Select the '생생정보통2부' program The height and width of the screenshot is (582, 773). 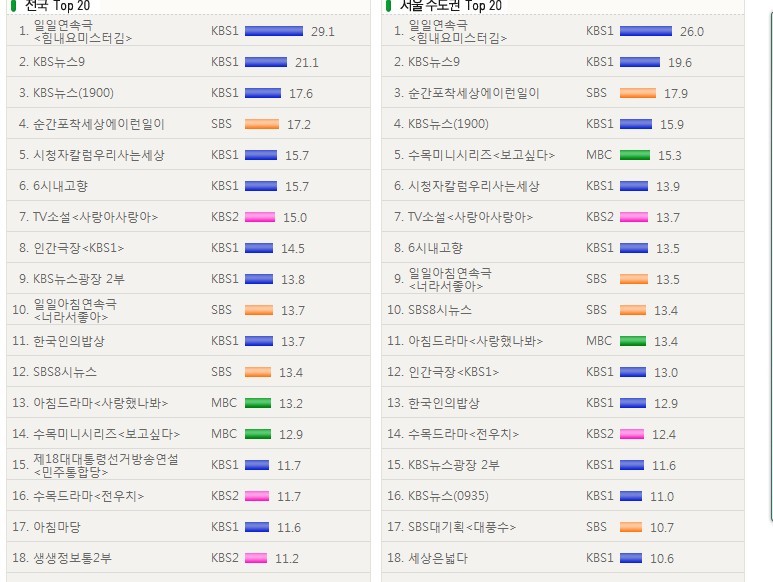click(x=72, y=558)
